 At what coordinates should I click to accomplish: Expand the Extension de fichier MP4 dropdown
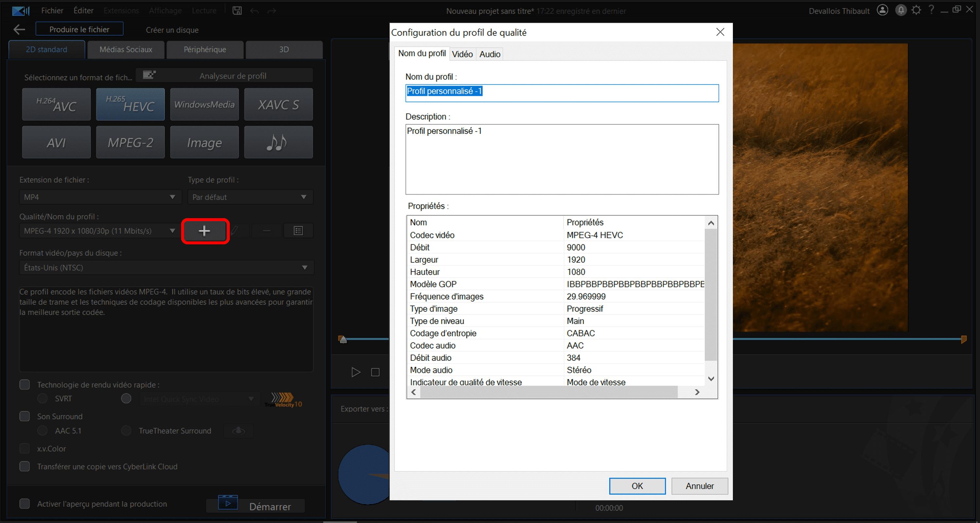100,197
